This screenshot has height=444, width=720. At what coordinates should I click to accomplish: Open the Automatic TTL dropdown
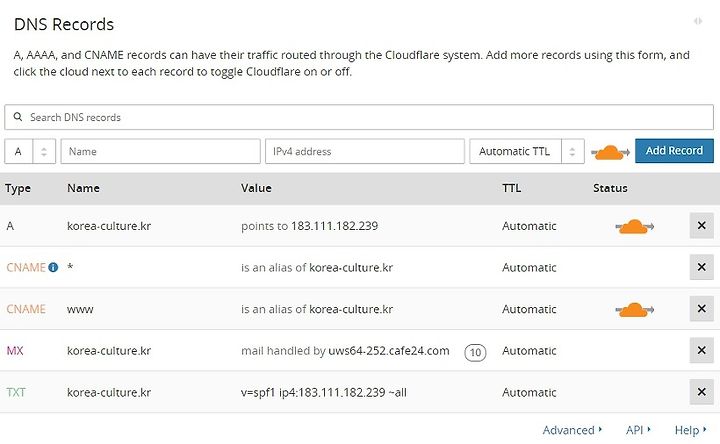pyautogui.click(x=527, y=152)
